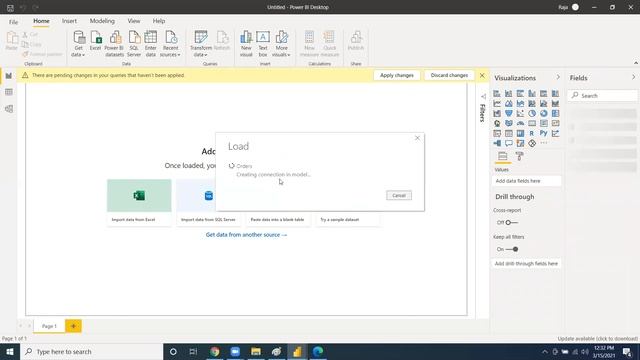
Task: Toggle the Cross-report drill through switch
Action: pos(511,222)
